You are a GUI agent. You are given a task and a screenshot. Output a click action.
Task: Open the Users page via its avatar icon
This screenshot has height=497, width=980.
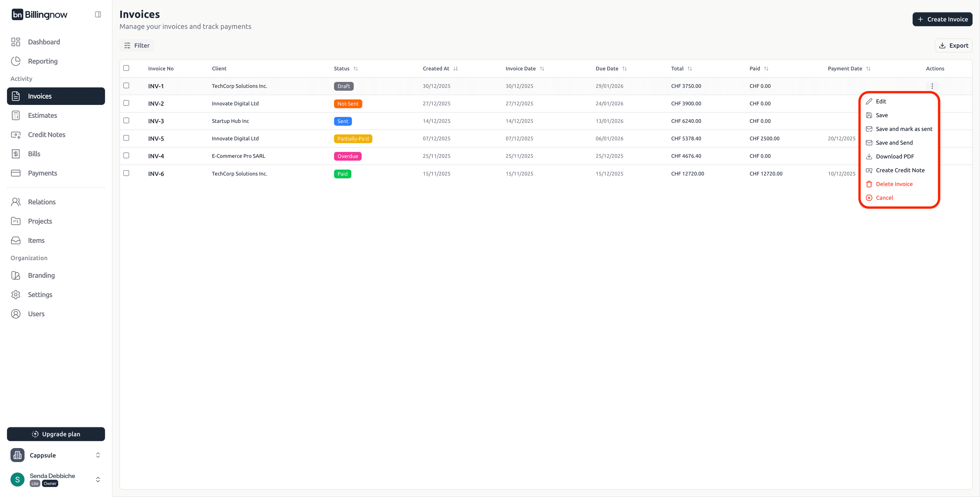[x=16, y=314]
